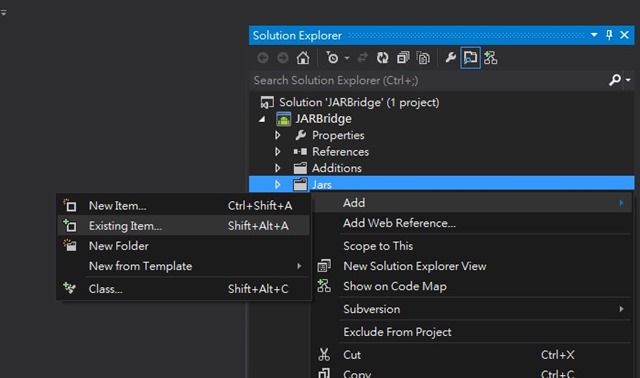This screenshot has width=640, height=378.
Task: Click the search magnifier icon
Action: click(615, 80)
